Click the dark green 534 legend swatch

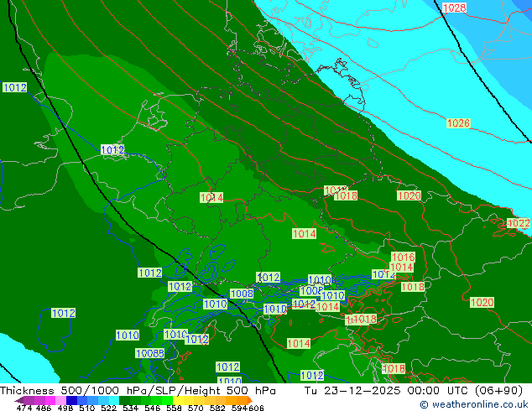coord(124,400)
